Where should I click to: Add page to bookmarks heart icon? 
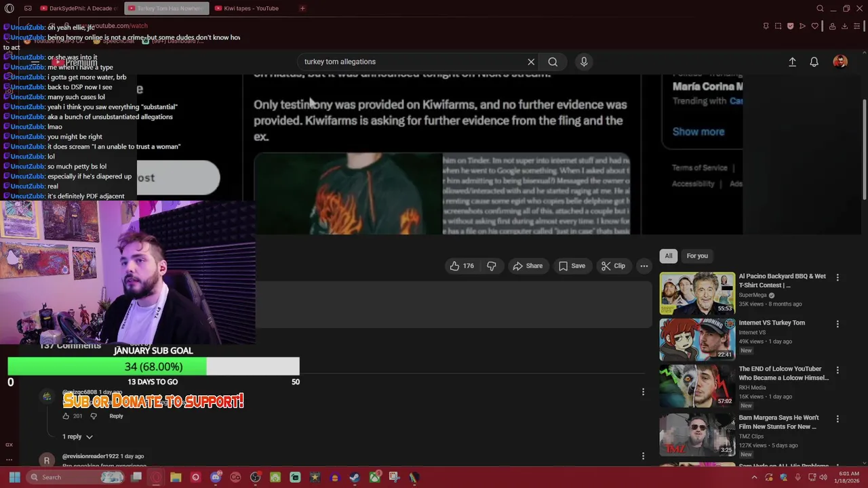(x=815, y=26)
